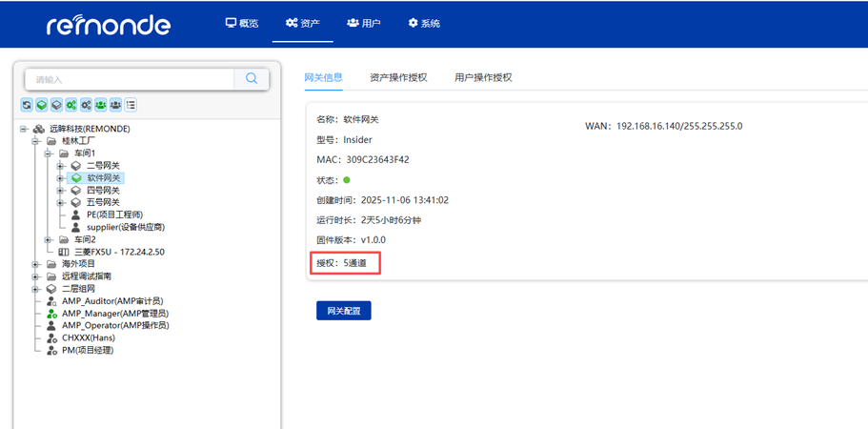
Task: Toggle the green gears online assets filter
Action: 71,104
